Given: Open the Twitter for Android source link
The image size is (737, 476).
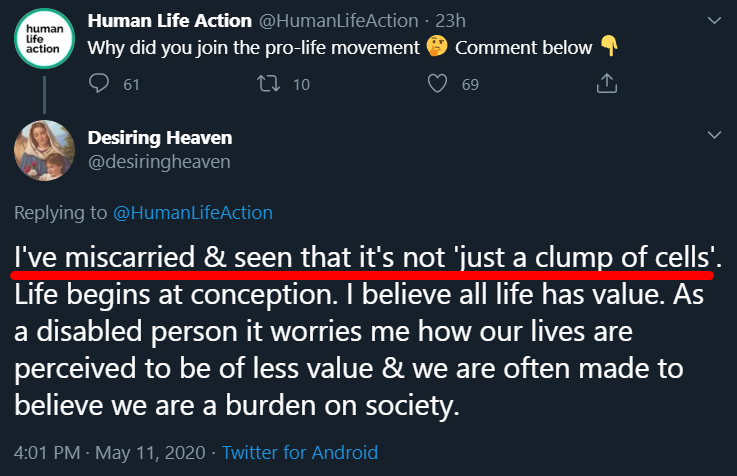Looking at the screenshot, I should click(x=300, y=453).
